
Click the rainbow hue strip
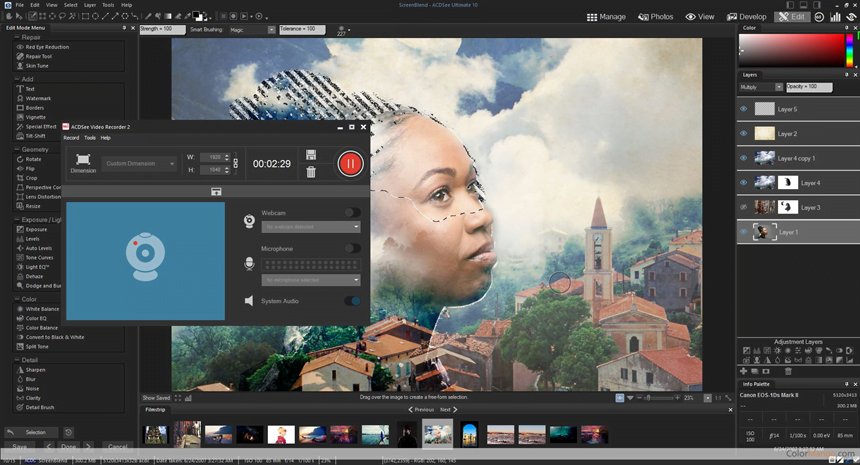pyautogui.click(x=850, y=51)
